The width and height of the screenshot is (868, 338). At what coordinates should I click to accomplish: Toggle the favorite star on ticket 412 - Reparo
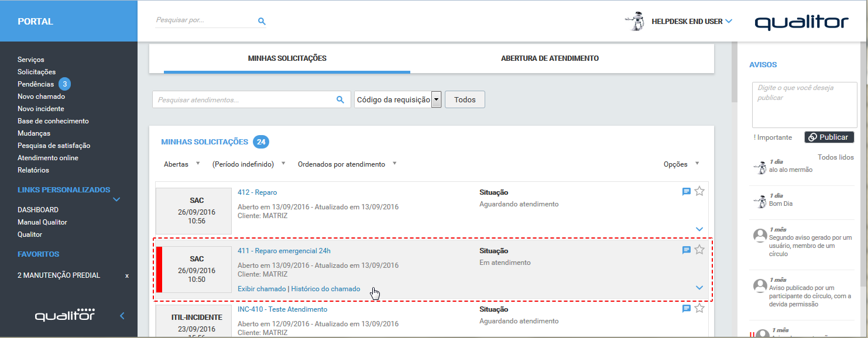(x=699, y=191)
